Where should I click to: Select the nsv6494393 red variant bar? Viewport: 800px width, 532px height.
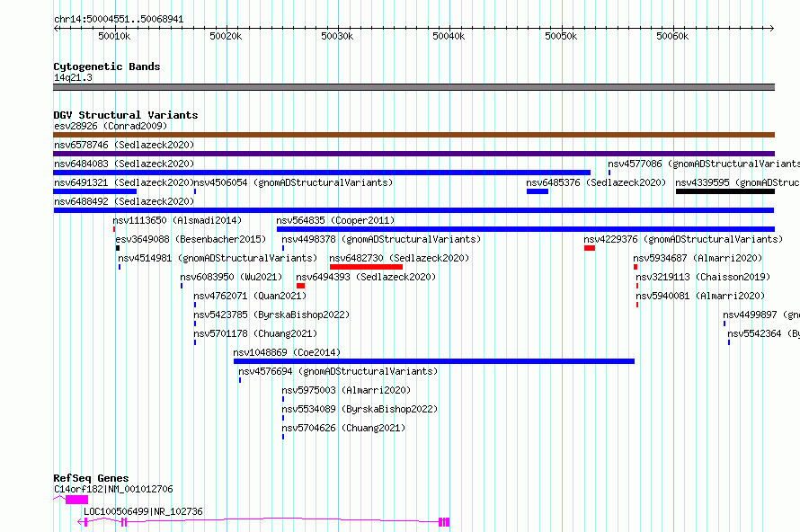pyautogui.click(x=300, y=286)
